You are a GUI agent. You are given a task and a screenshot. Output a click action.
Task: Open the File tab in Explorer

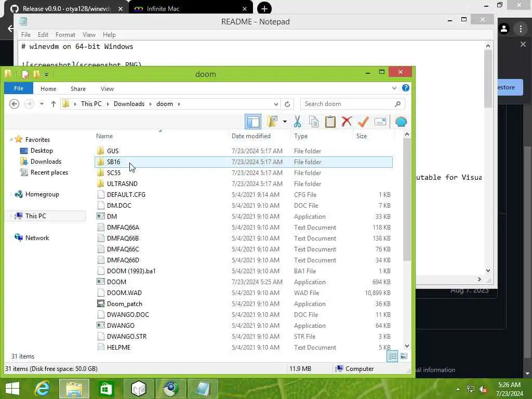(19, 88)
